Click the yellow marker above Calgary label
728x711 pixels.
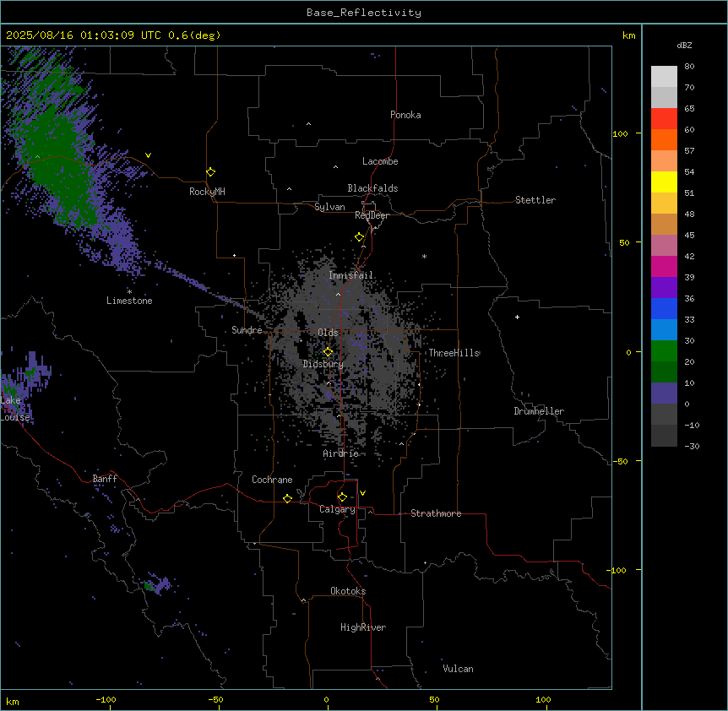pos(342,497)
